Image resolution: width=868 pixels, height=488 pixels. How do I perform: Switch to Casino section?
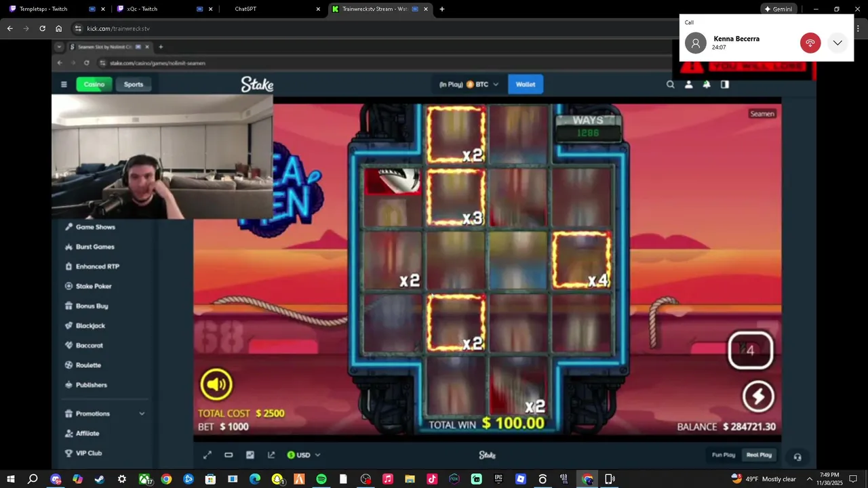point(94,85)
